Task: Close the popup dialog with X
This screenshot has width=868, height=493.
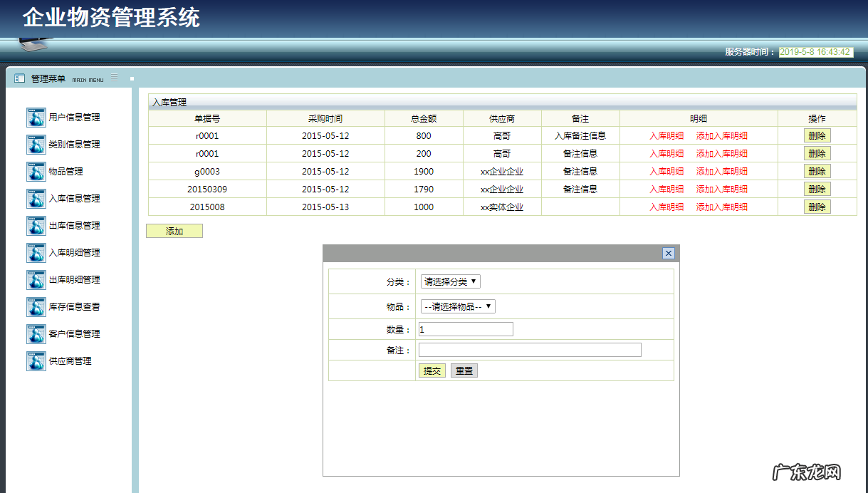Action: [668, 253]
